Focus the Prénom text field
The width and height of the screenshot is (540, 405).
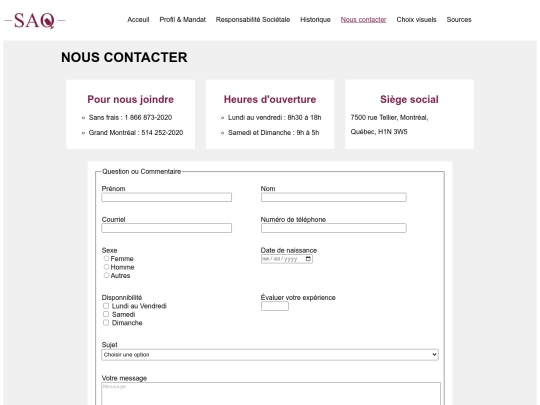coord(167,197)
